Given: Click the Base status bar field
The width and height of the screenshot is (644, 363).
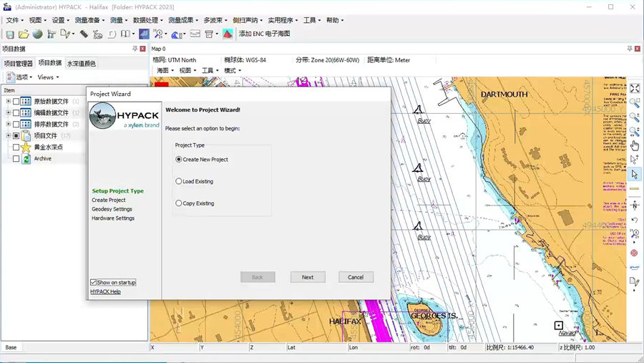Looking at the screenshot, I should pos(11,347).
